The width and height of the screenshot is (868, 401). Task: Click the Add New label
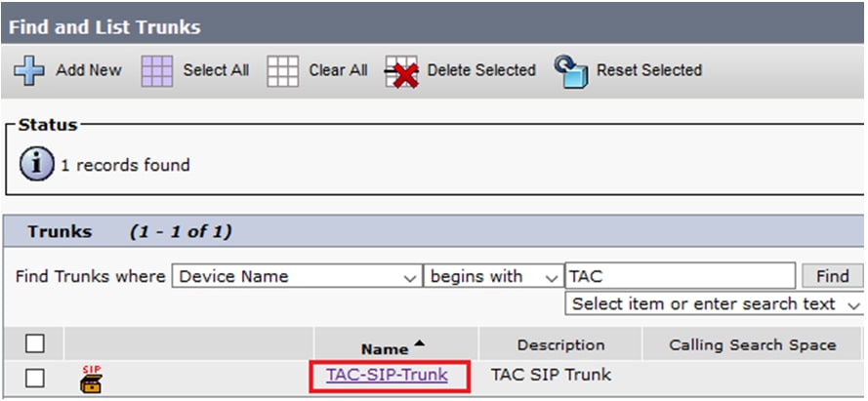pos(89,70)
